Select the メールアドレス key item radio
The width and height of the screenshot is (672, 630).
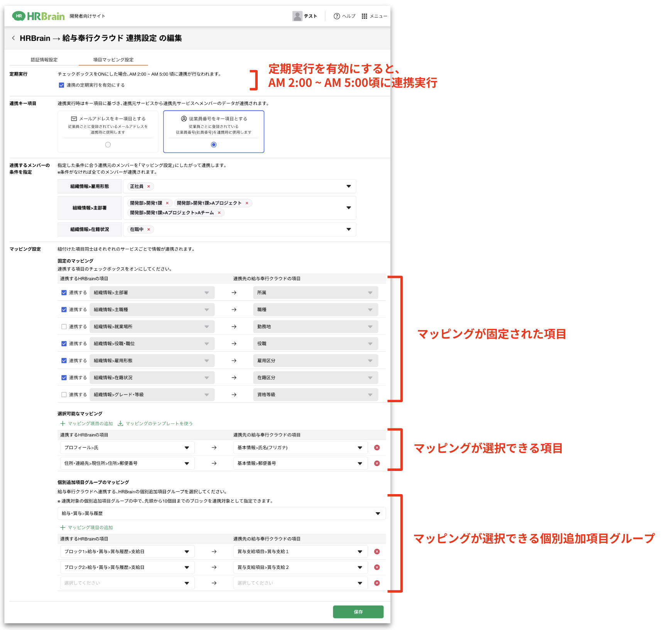click(108, 145)
